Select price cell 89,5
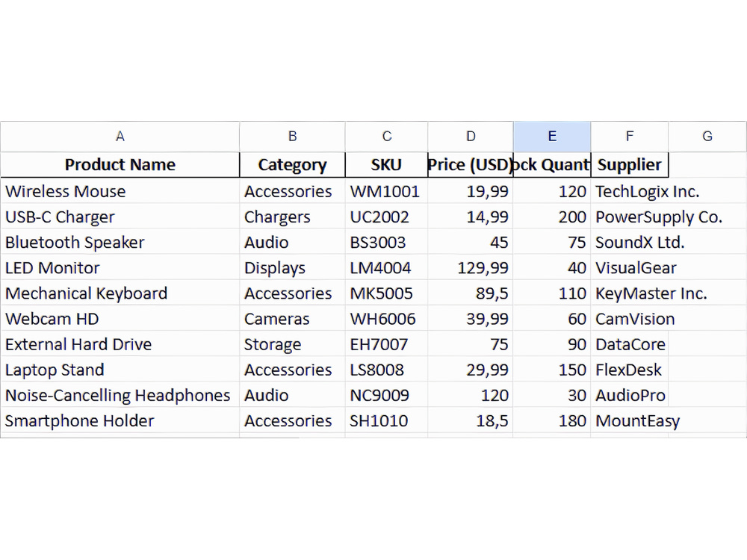 [x=471, y=293]
